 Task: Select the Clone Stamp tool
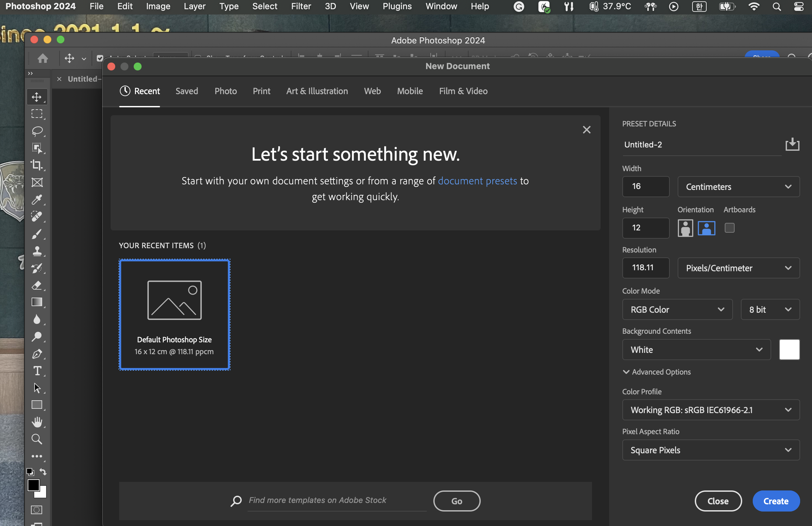(x=37, y=251)
